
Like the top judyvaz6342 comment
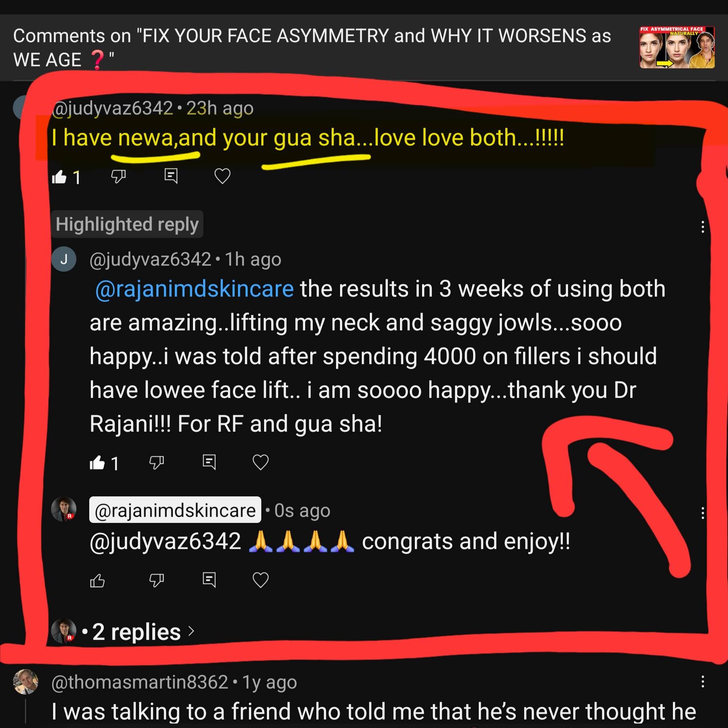pos(59,176)
